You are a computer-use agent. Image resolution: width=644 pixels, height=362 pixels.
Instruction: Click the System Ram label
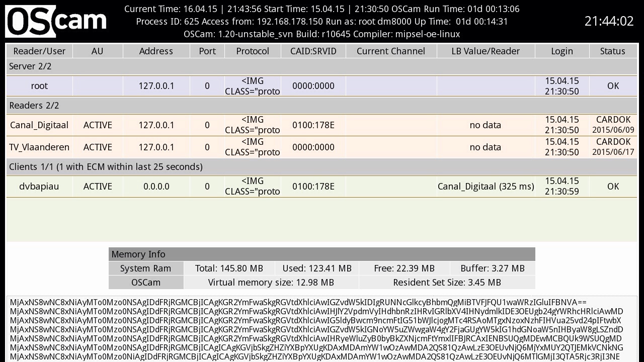coord(146,268)
